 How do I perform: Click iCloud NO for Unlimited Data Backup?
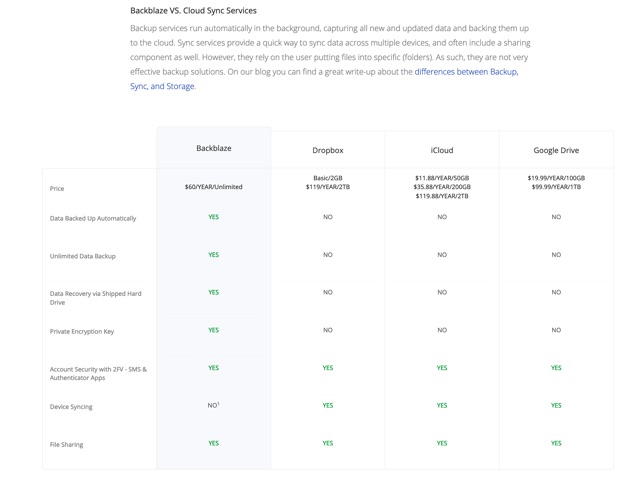tap(442, 255)
